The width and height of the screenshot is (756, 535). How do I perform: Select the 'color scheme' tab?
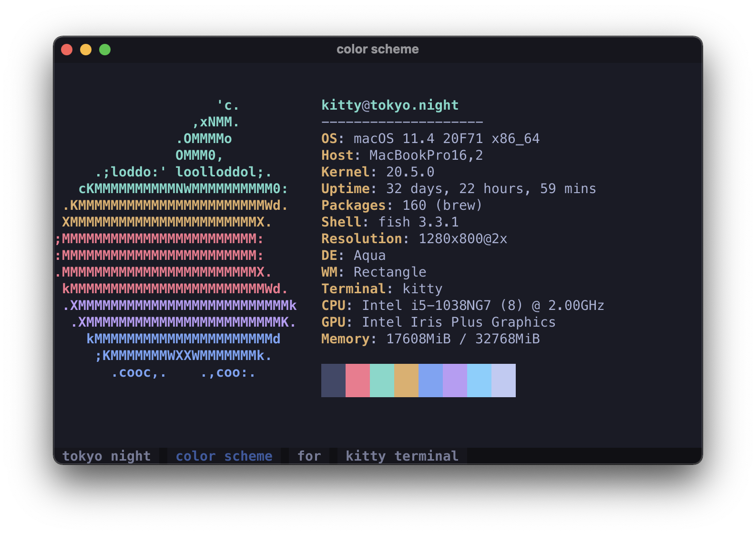224,456
